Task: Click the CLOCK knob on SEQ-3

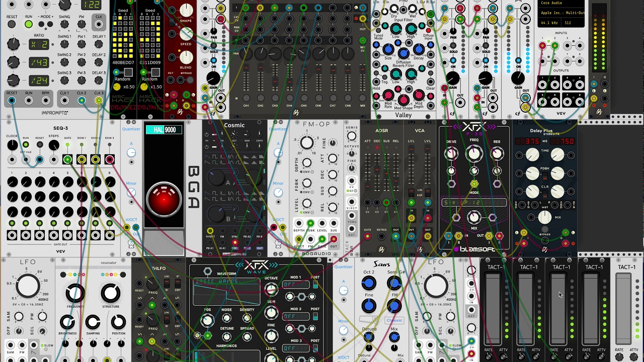Action: click(12, 145)
